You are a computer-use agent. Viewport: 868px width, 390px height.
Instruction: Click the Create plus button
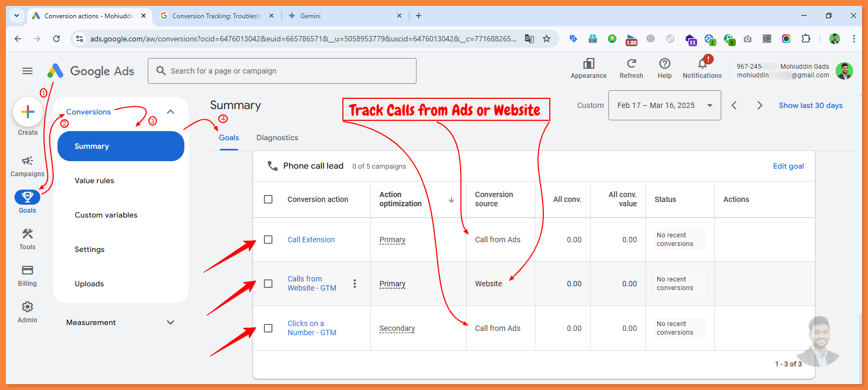(27, 112)
